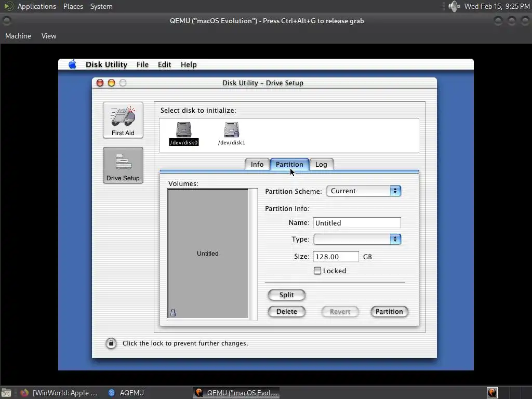Open the QEMU View menu
This screenshot has width=532, height=399.
click(x=49, y=36)
